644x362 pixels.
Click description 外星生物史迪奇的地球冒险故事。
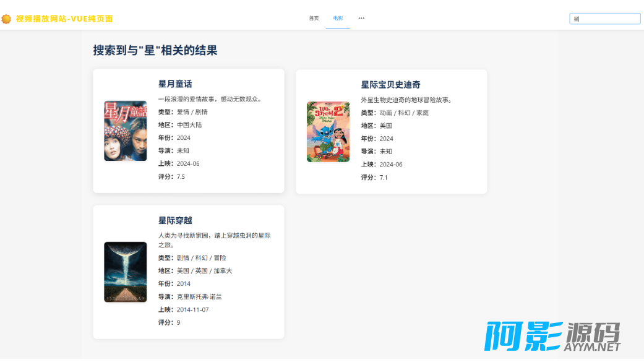pyautogui.click(x=406, y=100)
